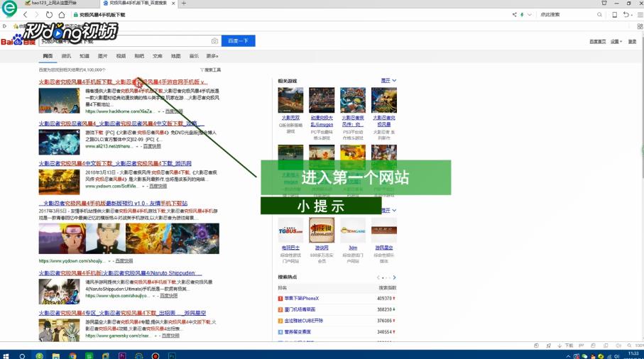Open the red record app on taskbar
644x359 pixels.
point(155,355)
